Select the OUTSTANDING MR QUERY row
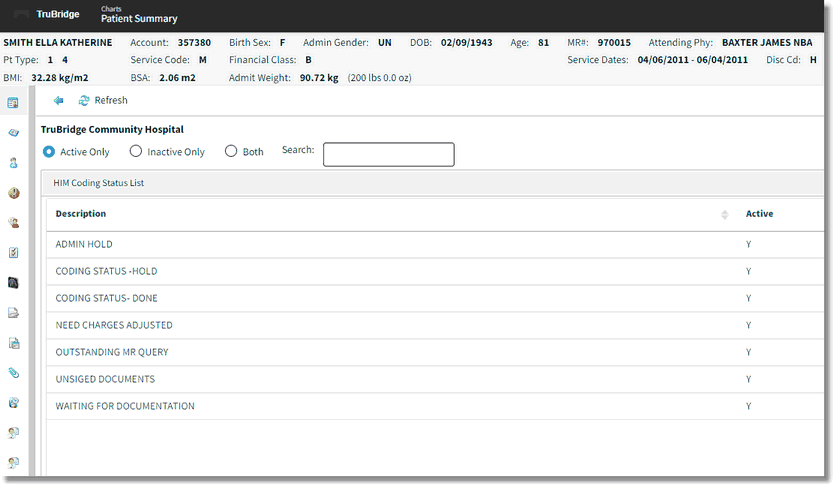The height and width of the screenshot is (486, 834). [435, 353]
